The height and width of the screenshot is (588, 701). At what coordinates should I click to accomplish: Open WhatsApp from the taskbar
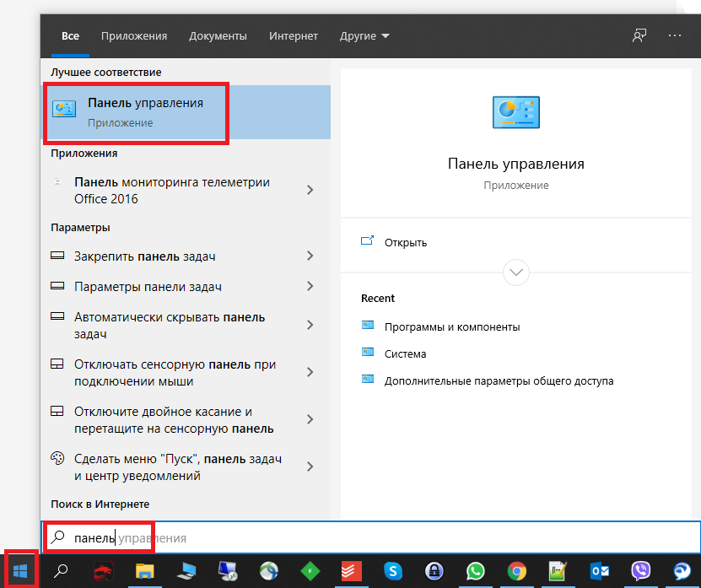475,571
